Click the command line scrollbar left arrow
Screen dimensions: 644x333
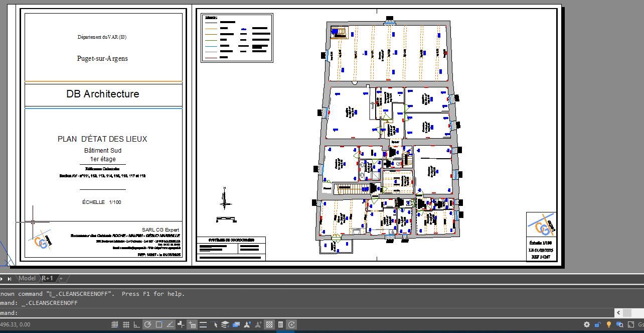[618, 313]
